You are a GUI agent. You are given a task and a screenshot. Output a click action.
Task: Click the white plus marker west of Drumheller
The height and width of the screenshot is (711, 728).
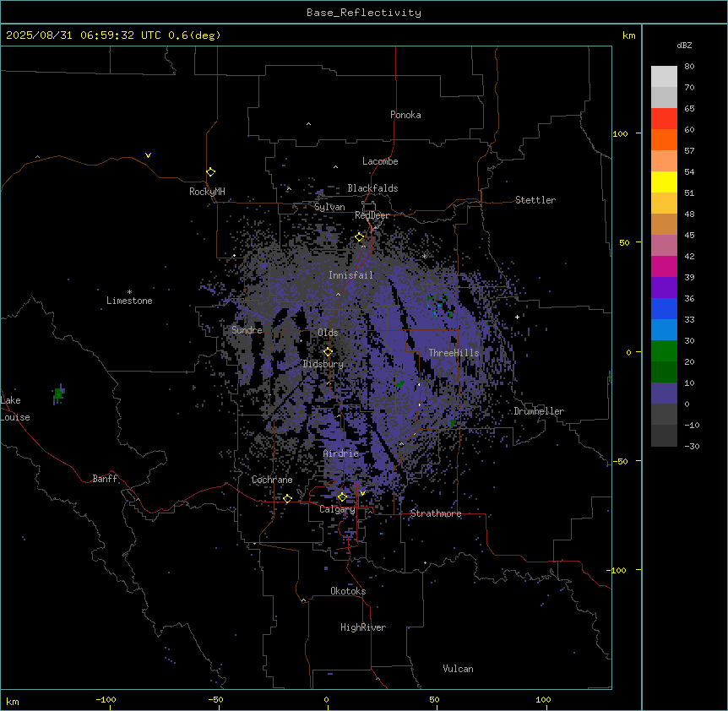point(517,317)
